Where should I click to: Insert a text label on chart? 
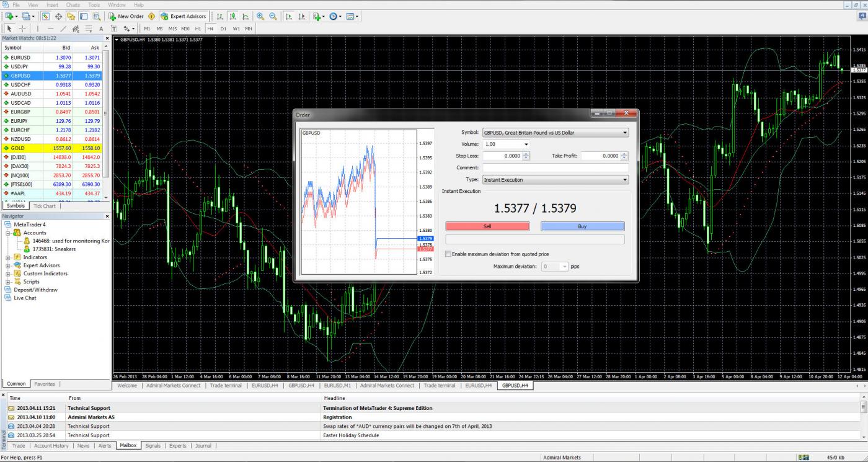pyautogui.click(x=102, y=29)
